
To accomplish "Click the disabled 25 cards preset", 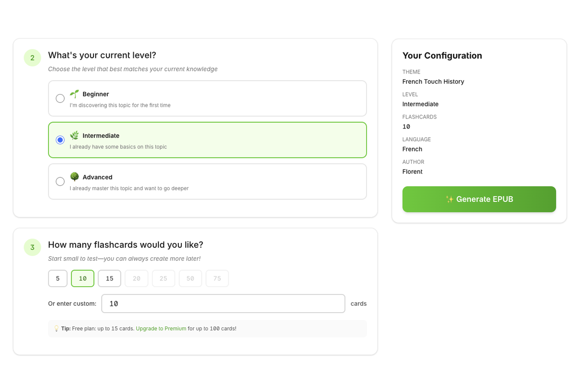I will (x=163, y=278).
